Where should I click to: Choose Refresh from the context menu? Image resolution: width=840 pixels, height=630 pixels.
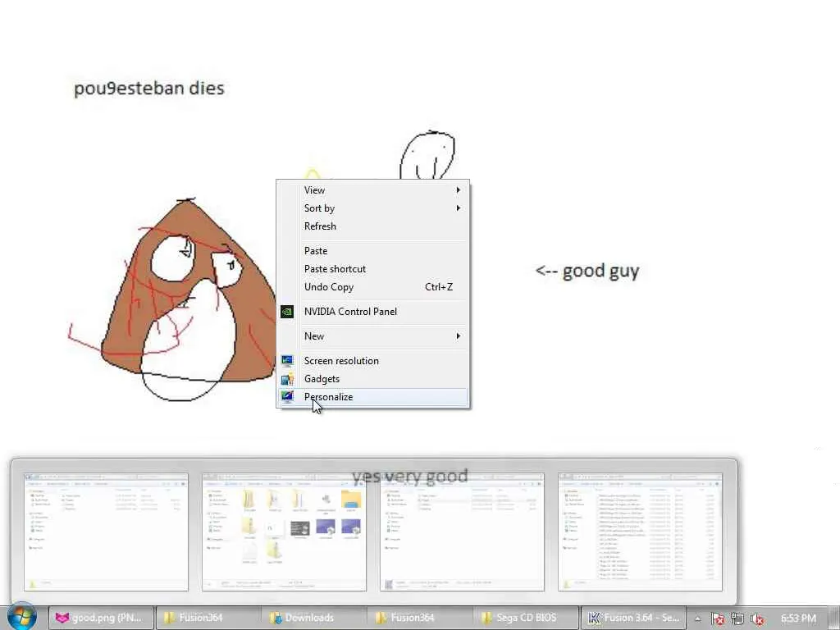[x=372, y=226]
